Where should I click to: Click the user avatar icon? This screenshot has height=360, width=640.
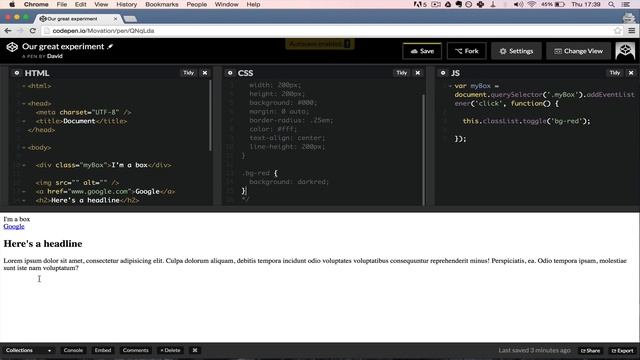[x=625, y=51]
